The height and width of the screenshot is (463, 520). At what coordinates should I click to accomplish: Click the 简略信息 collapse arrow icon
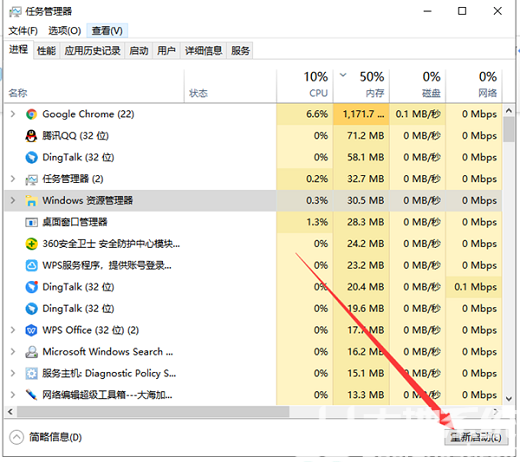coord(16,437)
